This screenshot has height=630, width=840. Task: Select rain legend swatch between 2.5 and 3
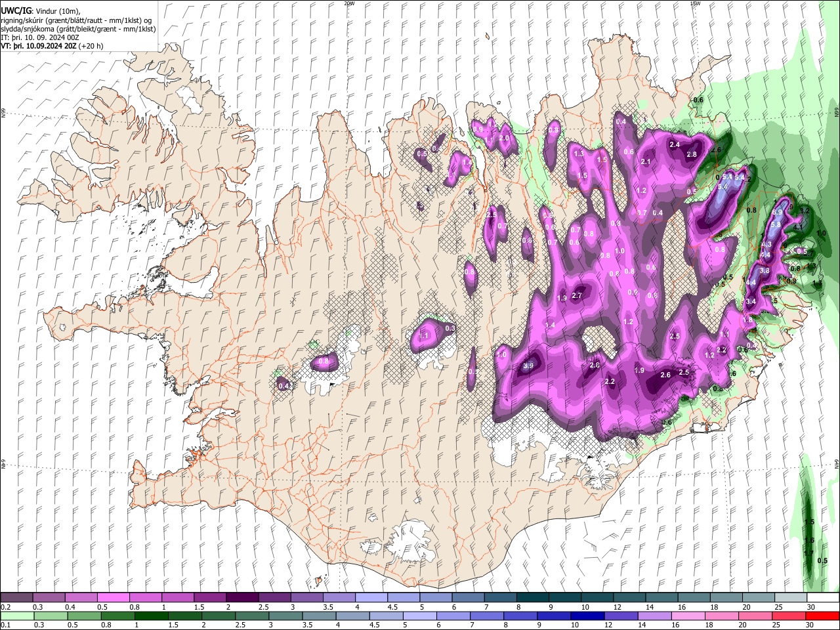[251, 616]
